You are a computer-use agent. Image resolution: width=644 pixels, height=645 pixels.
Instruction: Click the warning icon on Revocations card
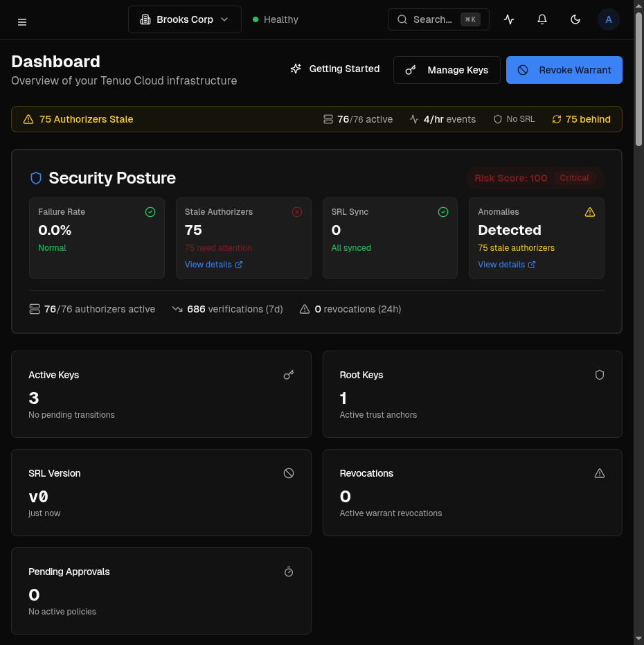click(600, 473)
